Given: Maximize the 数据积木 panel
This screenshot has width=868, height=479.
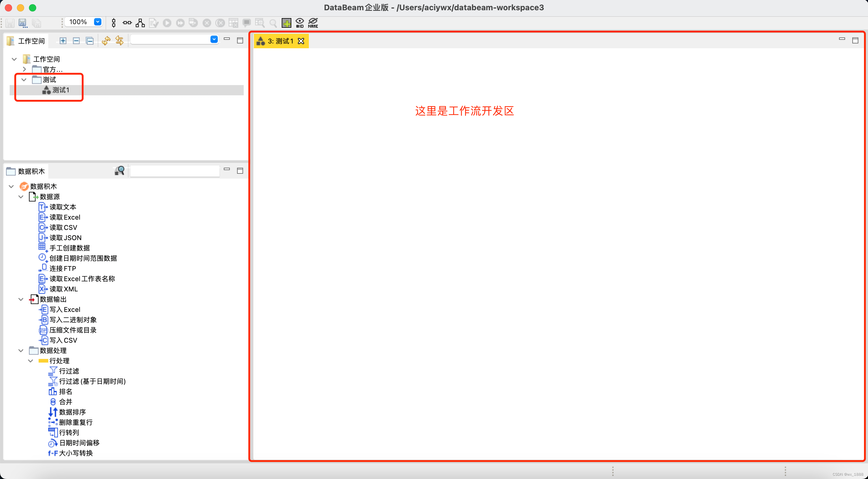Looking at the screenshot, I should point(240,171).
